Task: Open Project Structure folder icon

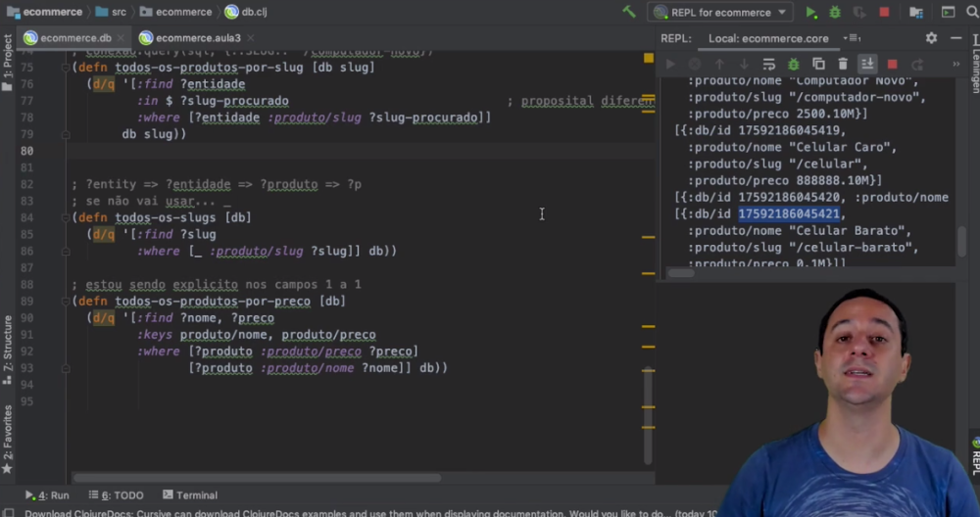Action: (916, 13)
